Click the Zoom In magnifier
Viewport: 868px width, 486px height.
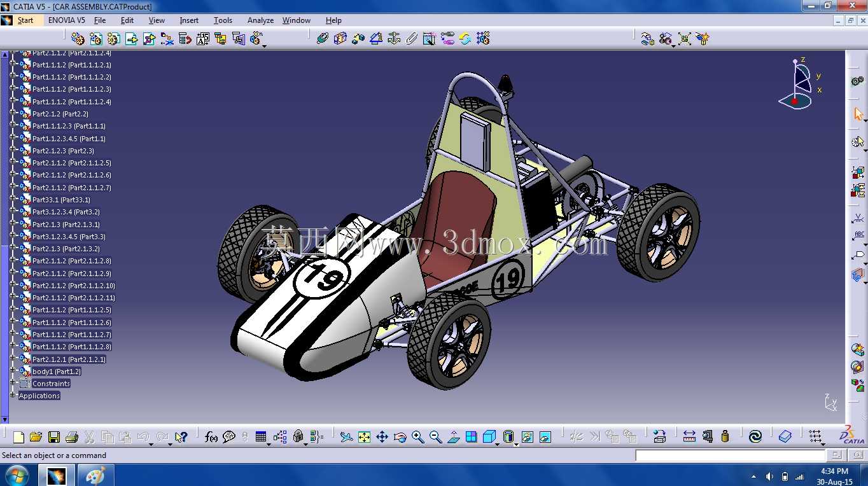417,437
